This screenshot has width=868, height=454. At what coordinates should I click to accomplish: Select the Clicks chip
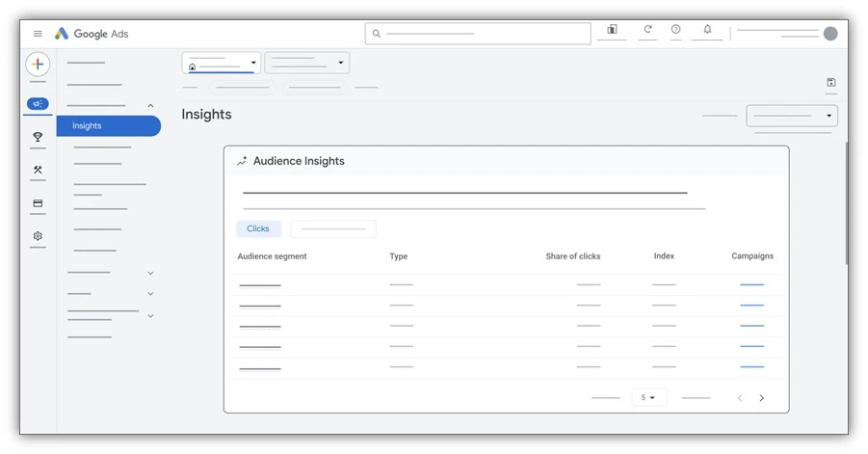point(258,228)
